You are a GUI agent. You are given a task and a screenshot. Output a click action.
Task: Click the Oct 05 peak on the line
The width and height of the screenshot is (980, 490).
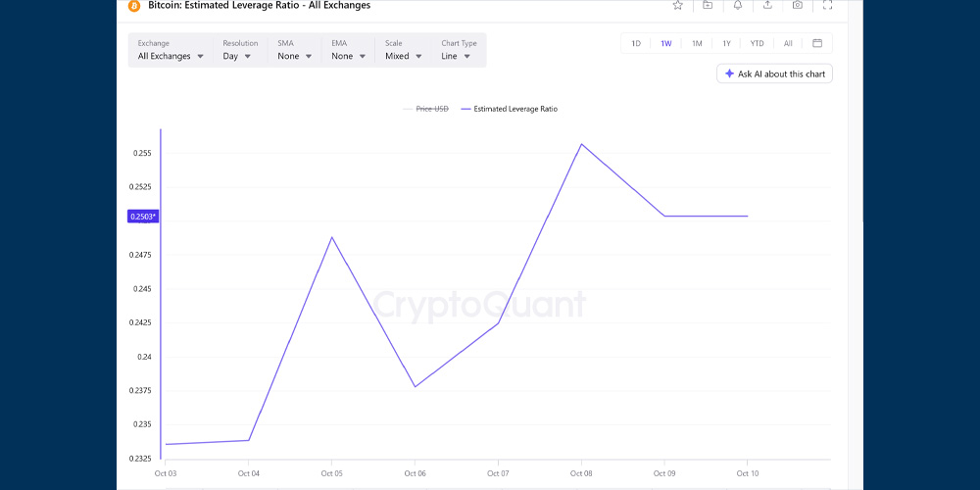[332, 237]
